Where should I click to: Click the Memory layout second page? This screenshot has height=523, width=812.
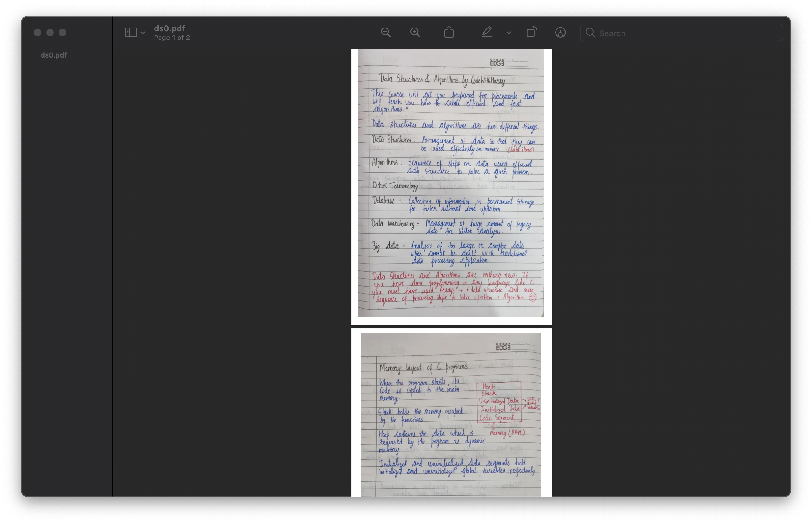[451, 414]
